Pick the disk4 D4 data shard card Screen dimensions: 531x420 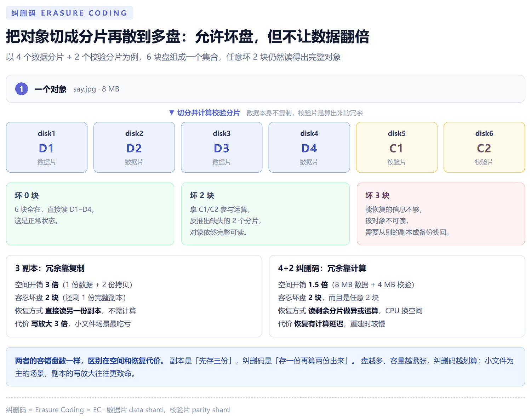tap(309, 147)
